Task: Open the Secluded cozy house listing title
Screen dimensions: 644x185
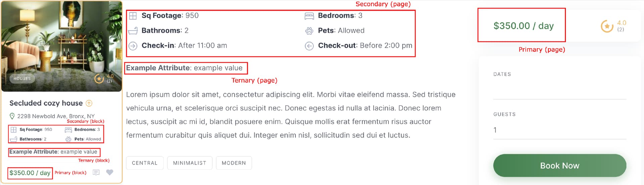Action: click(46, 103)
